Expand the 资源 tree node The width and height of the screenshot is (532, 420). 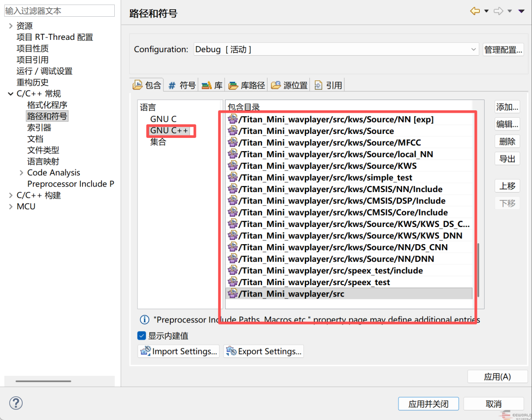click(10, 26)
